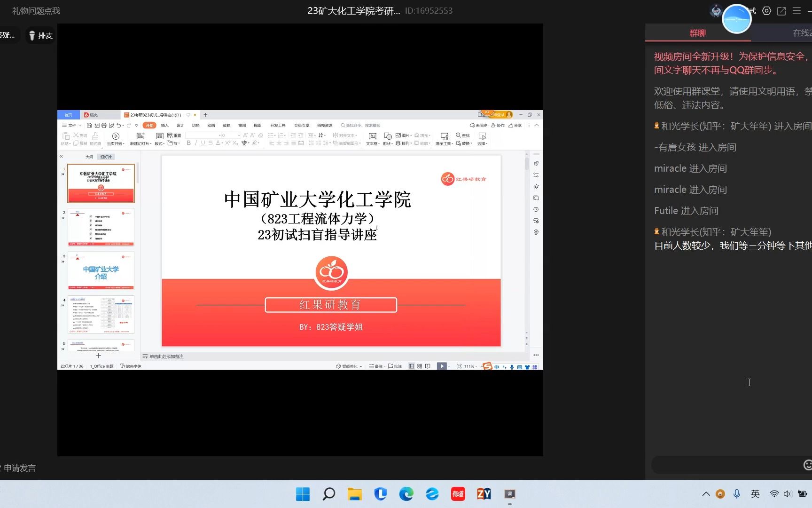Select slide 3 thumbnail 中国矿业大学介绍

pos(101,271)
